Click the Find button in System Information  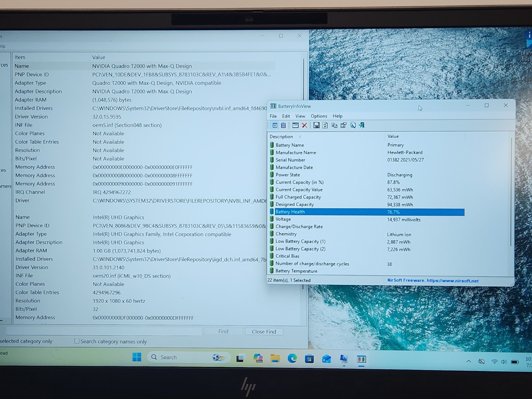(223, 332)
